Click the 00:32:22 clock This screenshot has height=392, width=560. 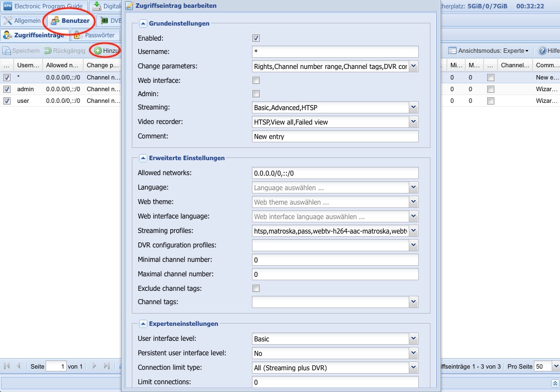pos(530,6)
